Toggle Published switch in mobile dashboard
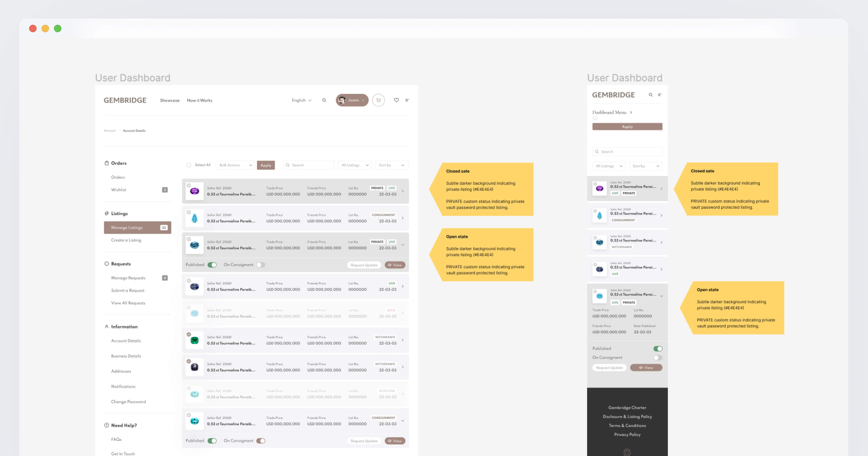This screenshot has width=868, height=456. coord(658,349)
